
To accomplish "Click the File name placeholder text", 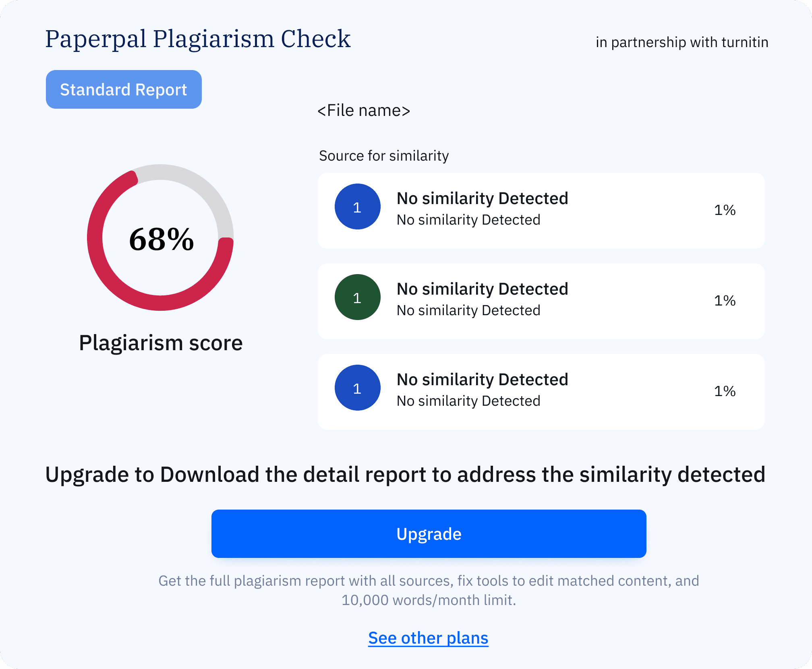I will click(x=364, y=111).
